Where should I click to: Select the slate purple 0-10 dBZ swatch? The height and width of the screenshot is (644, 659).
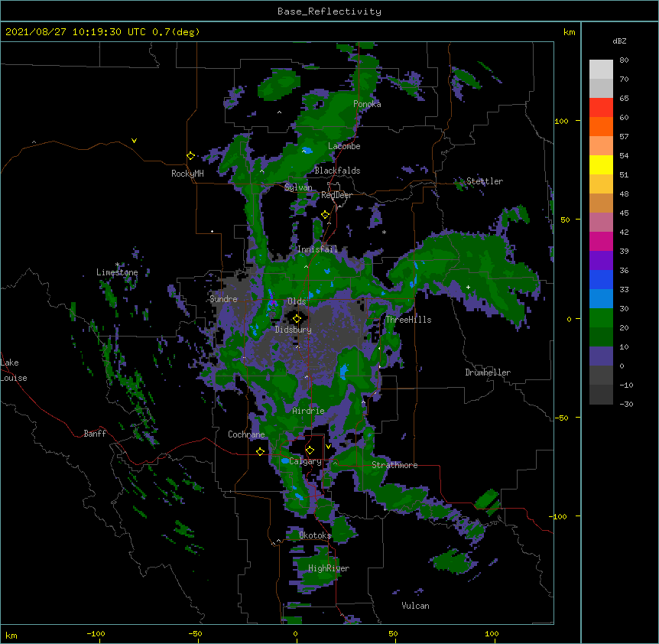pos(601,356)
